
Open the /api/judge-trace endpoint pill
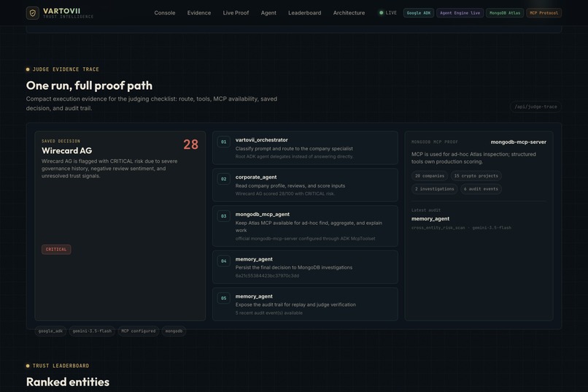coord(535,107)
